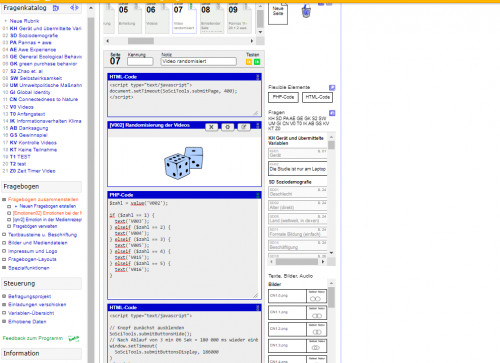Image resolution: width=500 pixels, height=363 pixels.
Task: Click the Flexible Elemente help icon
Action: (332, 87)
